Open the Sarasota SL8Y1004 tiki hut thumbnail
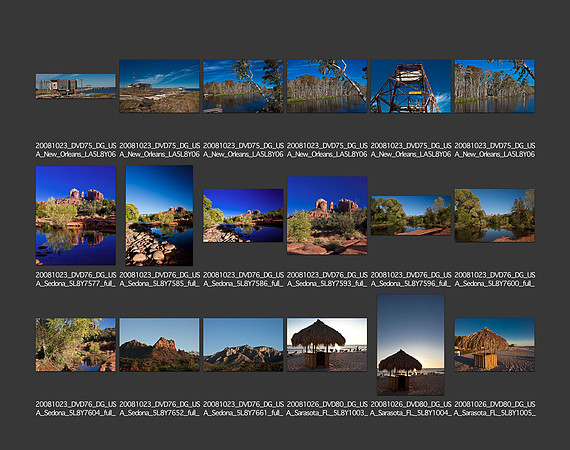570x450 pixels. [410, 345]
